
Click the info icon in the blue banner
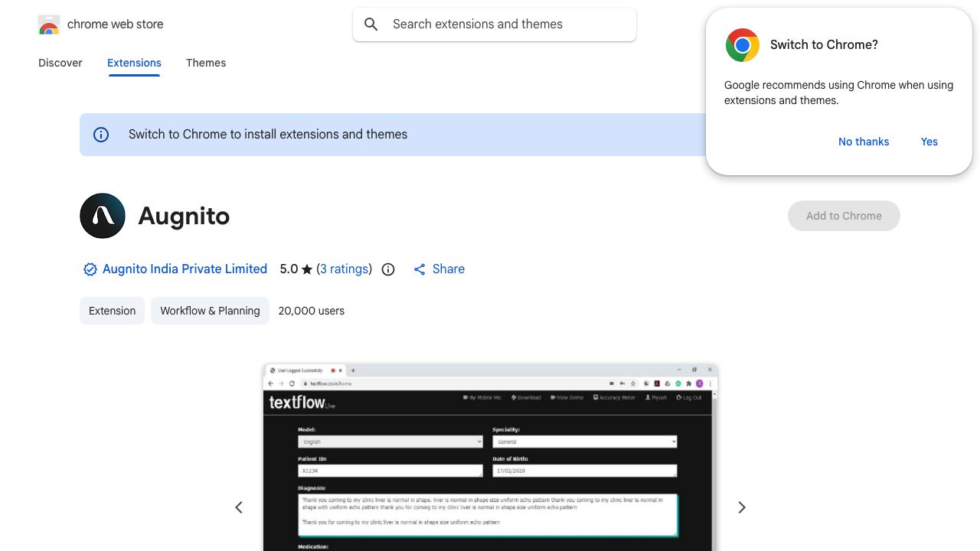[x=101, y=135]
